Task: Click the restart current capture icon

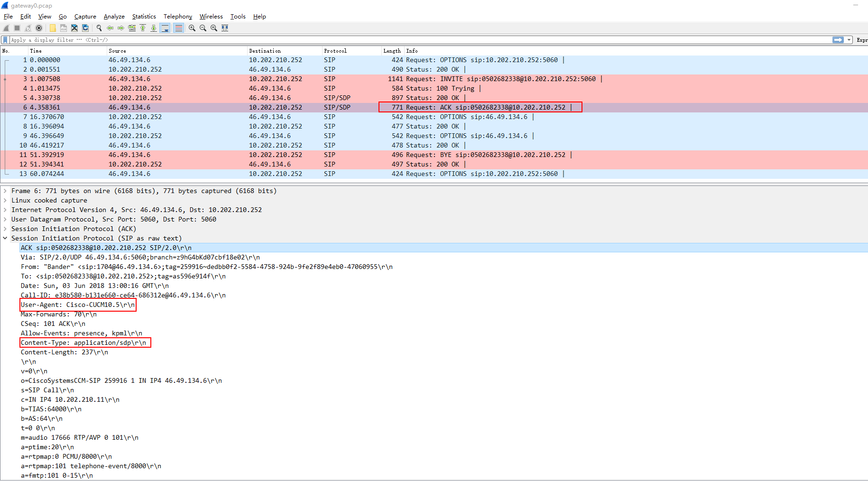Action: point(28,28)
